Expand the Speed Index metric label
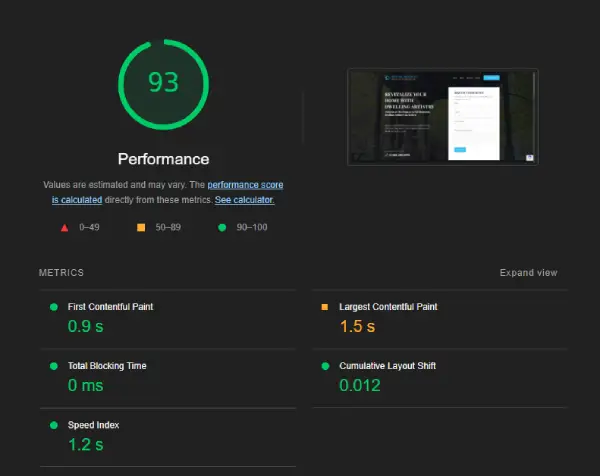Screen dimensions: 600x476 [94, 425]
